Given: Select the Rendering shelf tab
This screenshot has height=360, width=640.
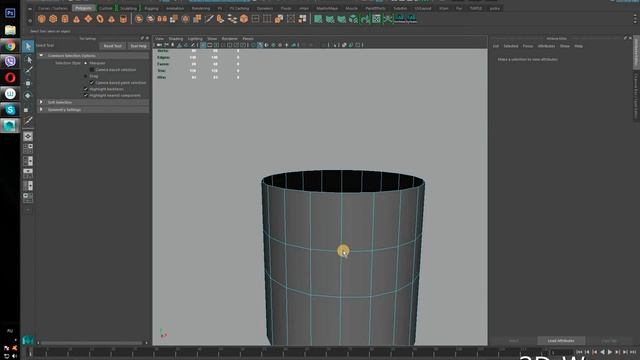Looking at the screenshot, I should pos(200,8).
